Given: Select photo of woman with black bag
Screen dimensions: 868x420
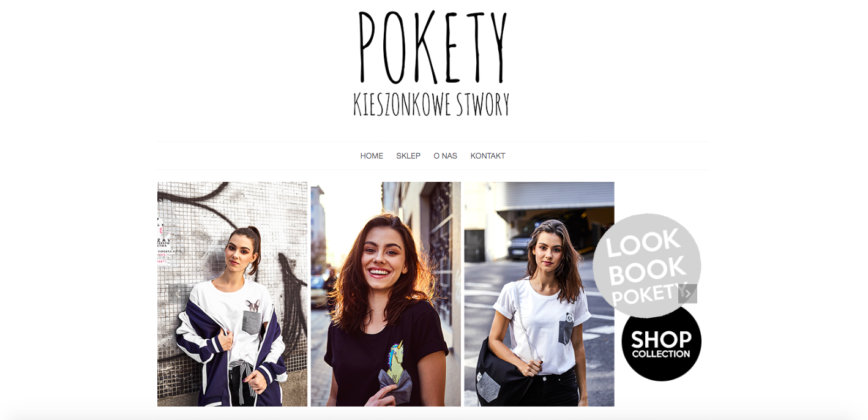Looking at the screenshot, I should pos(539,294).
